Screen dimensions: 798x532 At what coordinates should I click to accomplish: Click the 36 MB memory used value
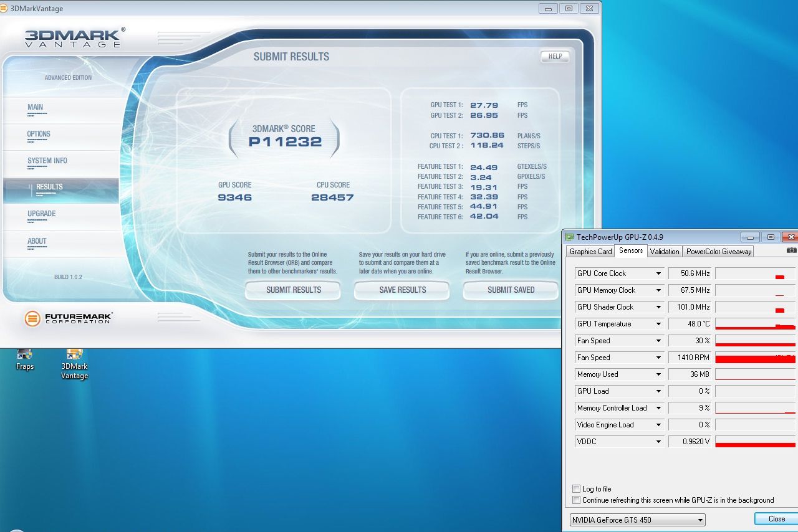coord(690,374)
